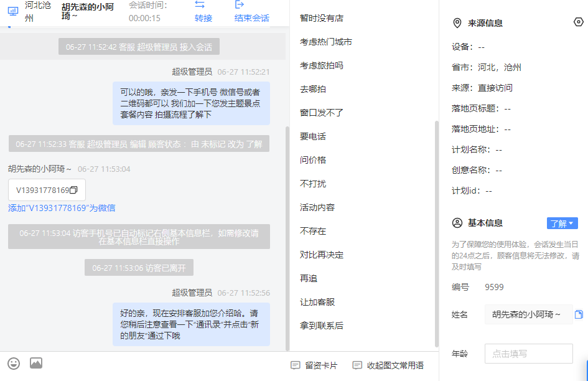
Task: Select quick phrase 暂时没有店
Action: (x=322, y=18)
